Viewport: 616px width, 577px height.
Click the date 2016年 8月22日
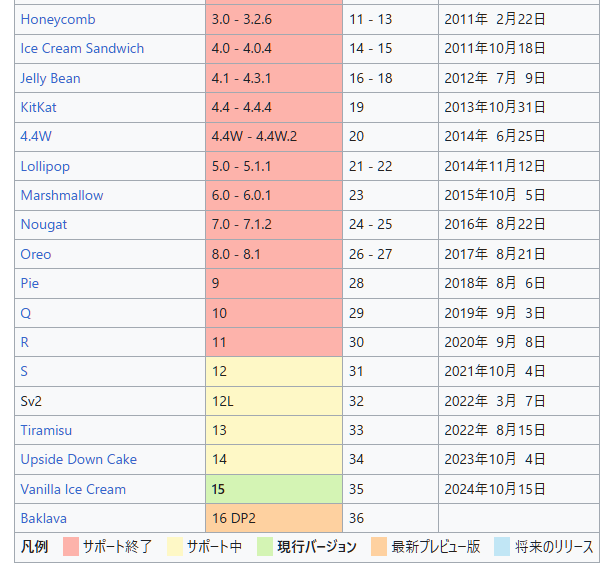tap(495, 224)
